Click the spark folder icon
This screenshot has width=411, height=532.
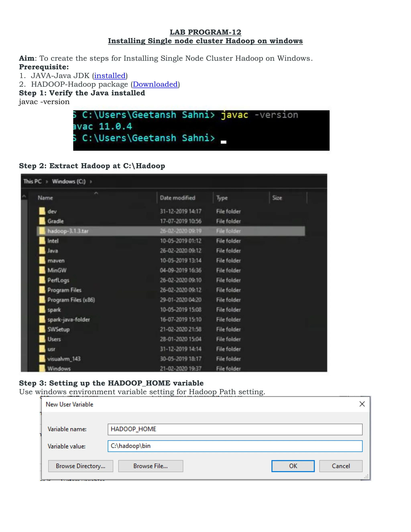[42, 310]
